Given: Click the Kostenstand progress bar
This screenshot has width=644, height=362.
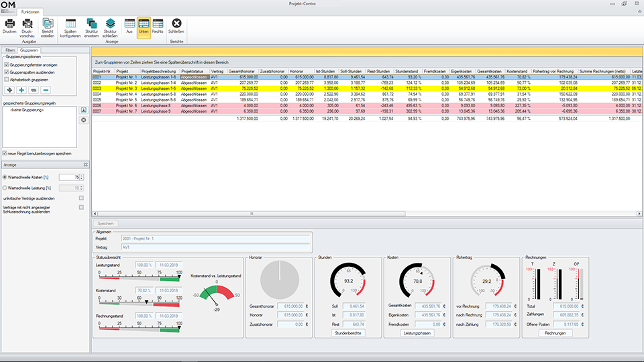Looking at the screenshot, I should tap(140, 304).
